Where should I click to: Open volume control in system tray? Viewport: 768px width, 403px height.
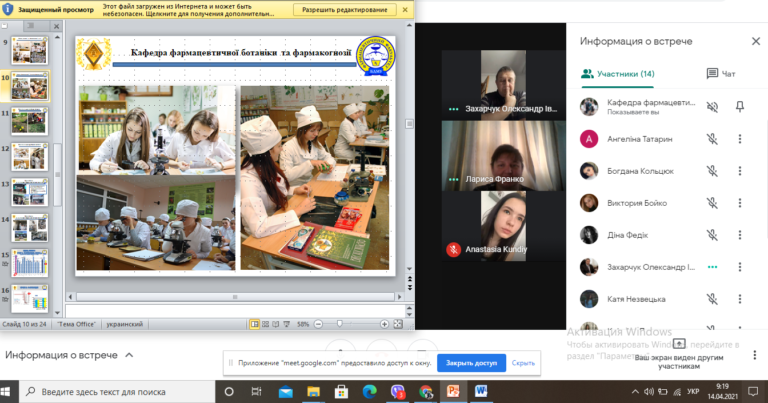[x=648, y=392]
